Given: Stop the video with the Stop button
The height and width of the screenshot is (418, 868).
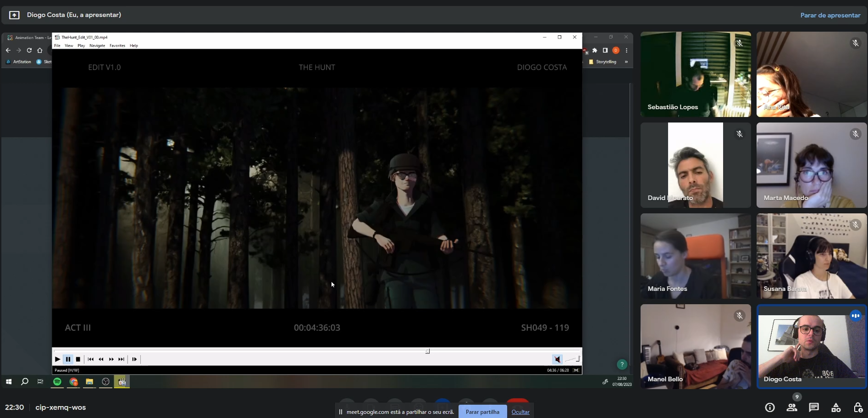Looking at the screenshot, I should [x=78, y=359].
